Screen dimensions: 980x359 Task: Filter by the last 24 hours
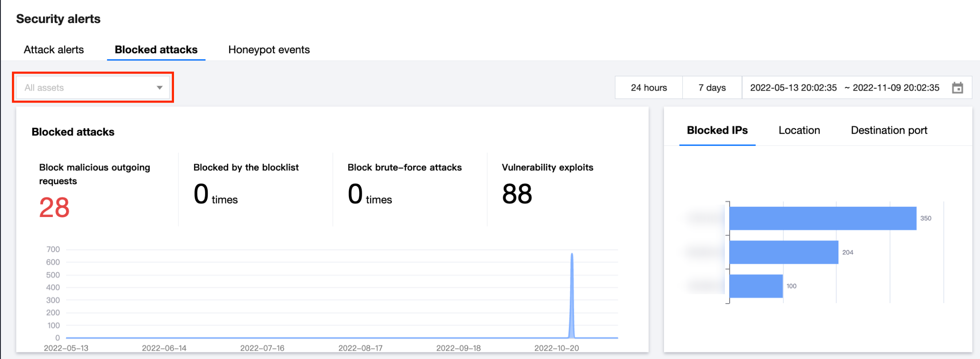[x=649, y=88]
